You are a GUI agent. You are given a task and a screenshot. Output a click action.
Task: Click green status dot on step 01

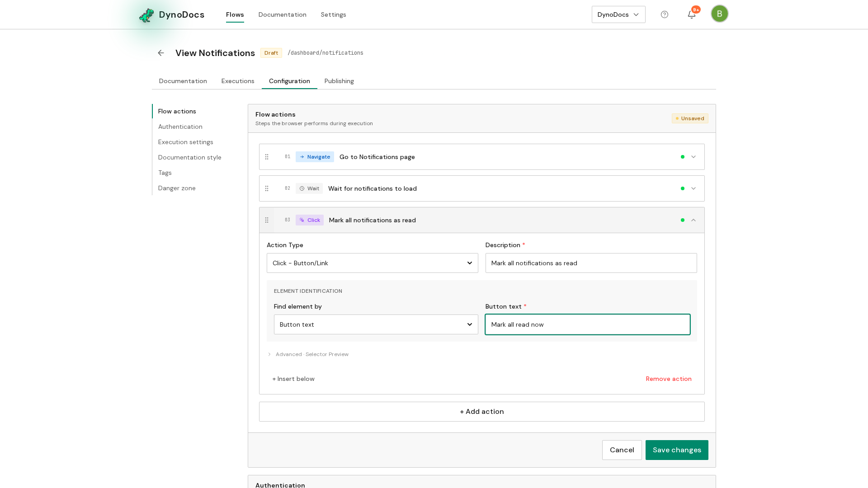[x=683, y=157]
